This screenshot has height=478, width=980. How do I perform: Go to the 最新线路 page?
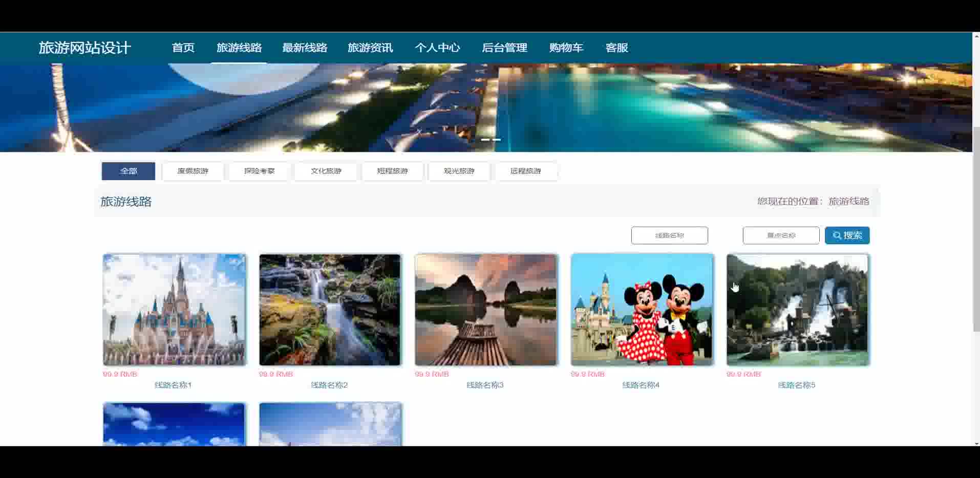pyautogui.click(x=305, y=48)
